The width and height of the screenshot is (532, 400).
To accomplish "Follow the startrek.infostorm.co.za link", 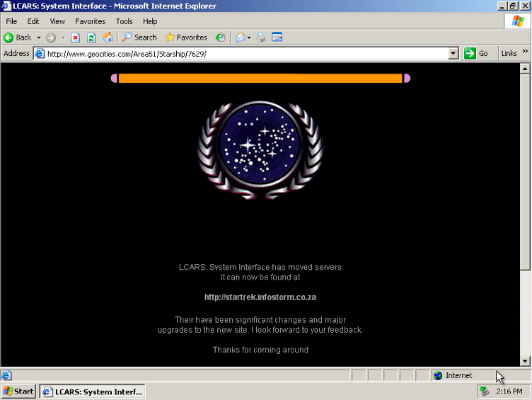I will coord(260,297).
